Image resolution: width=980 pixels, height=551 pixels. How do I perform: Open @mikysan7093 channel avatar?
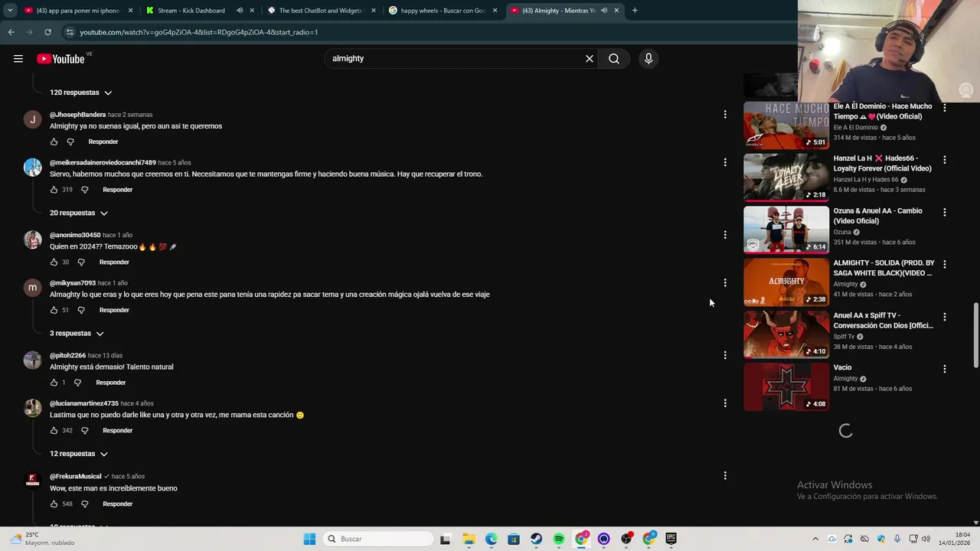coord(32,288)
